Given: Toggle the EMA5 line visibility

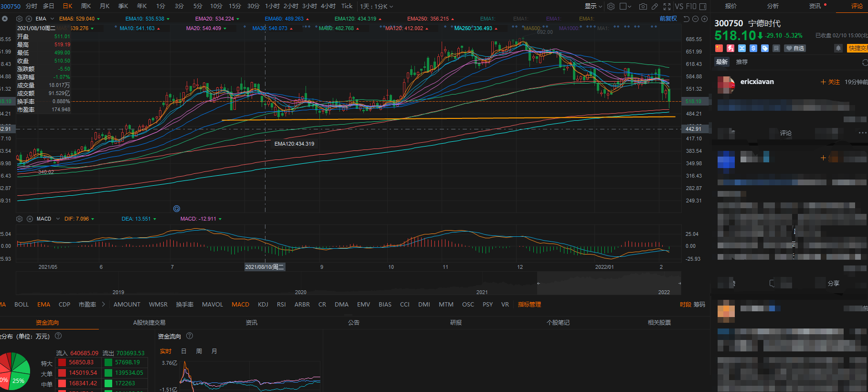Looking at the screenshot, I should [79, 19].
